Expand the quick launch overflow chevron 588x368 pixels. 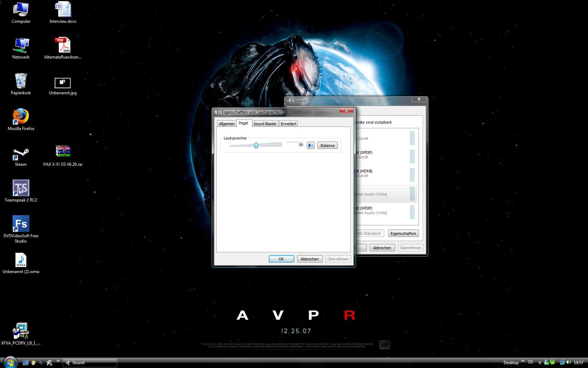pyautogui.click(x=58, y=361)
